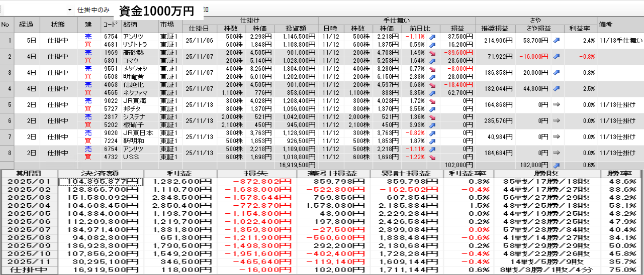Click the blue arrow beside 3.35% for ネクファマ

tap(431, 93)
